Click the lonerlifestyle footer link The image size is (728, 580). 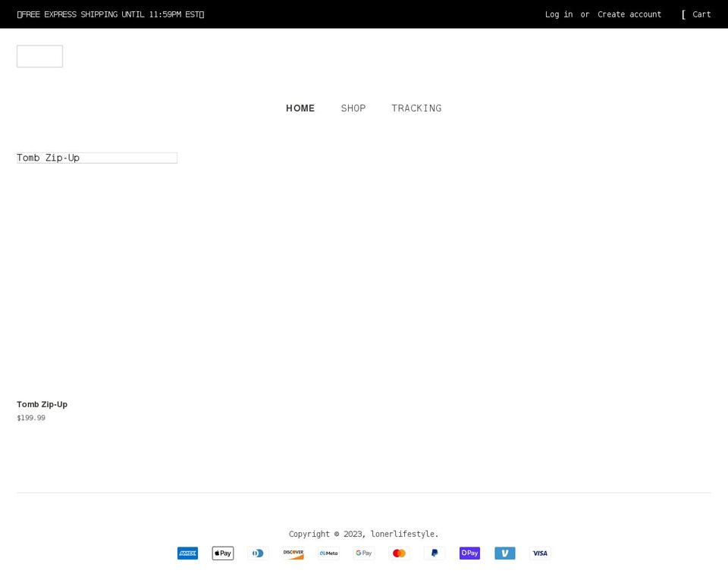coord(403,534)
